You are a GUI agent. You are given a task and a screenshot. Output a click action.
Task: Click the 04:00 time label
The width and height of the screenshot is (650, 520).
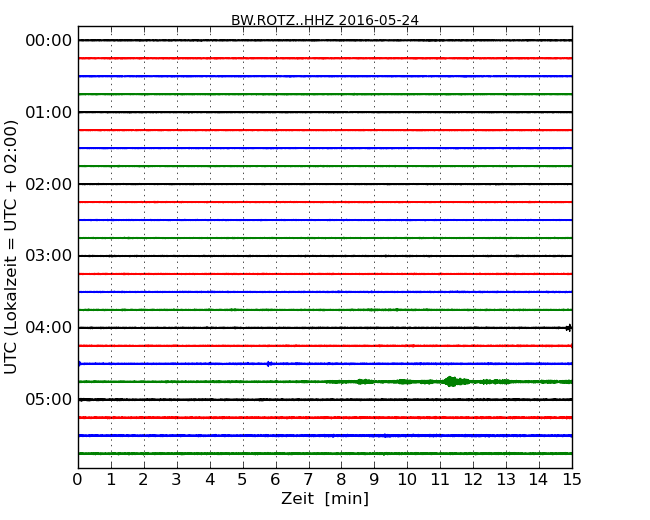point(49,328)
